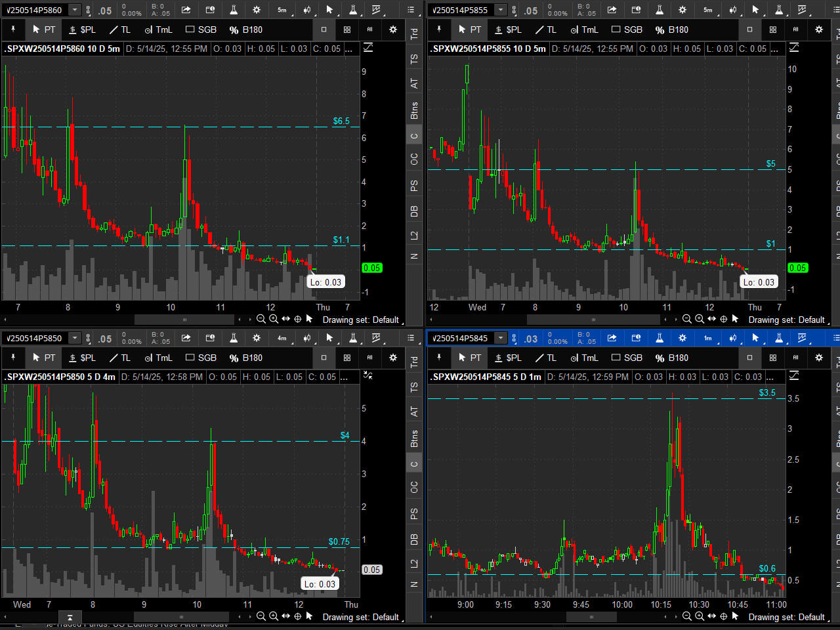Open symbol dropdown for 250514P5860

tap(75, 10)
